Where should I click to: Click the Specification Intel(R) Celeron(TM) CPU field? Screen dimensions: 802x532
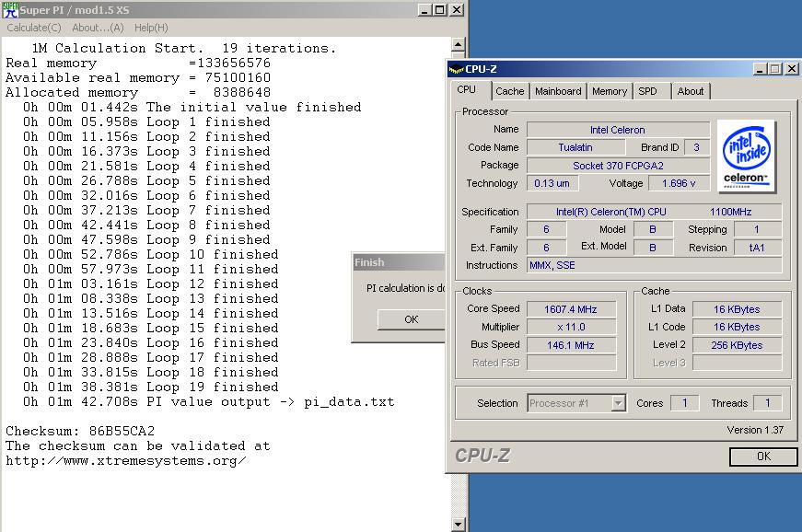(x=654, y=212)
